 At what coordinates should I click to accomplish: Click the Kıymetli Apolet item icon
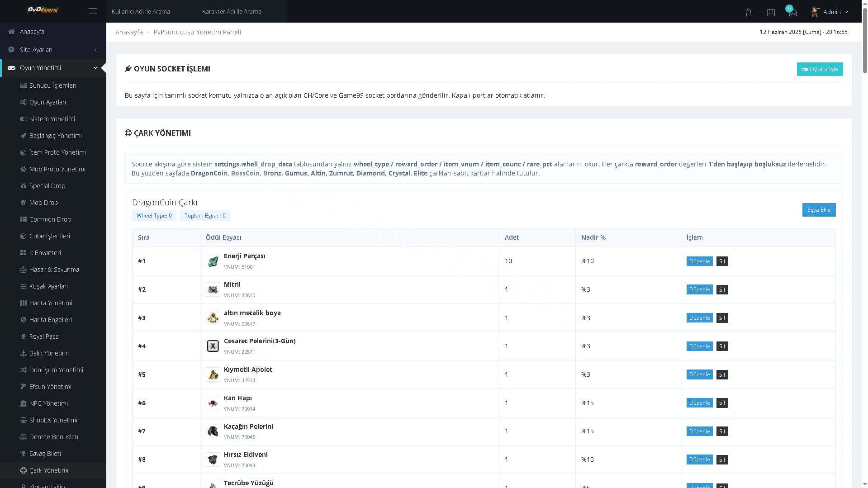coord(213,374)
